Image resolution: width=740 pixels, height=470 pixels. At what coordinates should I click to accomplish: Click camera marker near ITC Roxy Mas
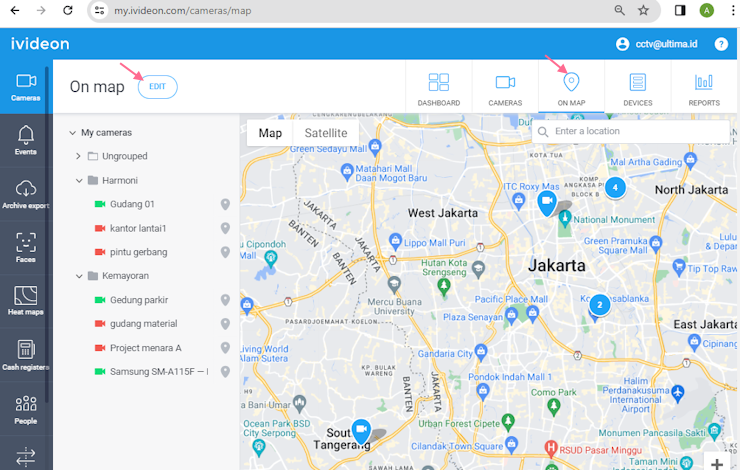pos(547,202)
